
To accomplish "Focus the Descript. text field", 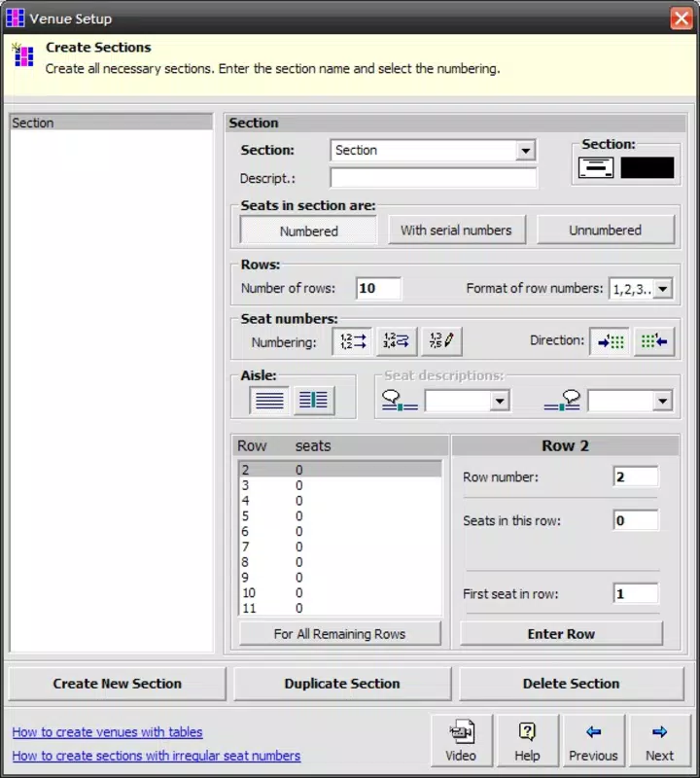I will tap(433, 178).
